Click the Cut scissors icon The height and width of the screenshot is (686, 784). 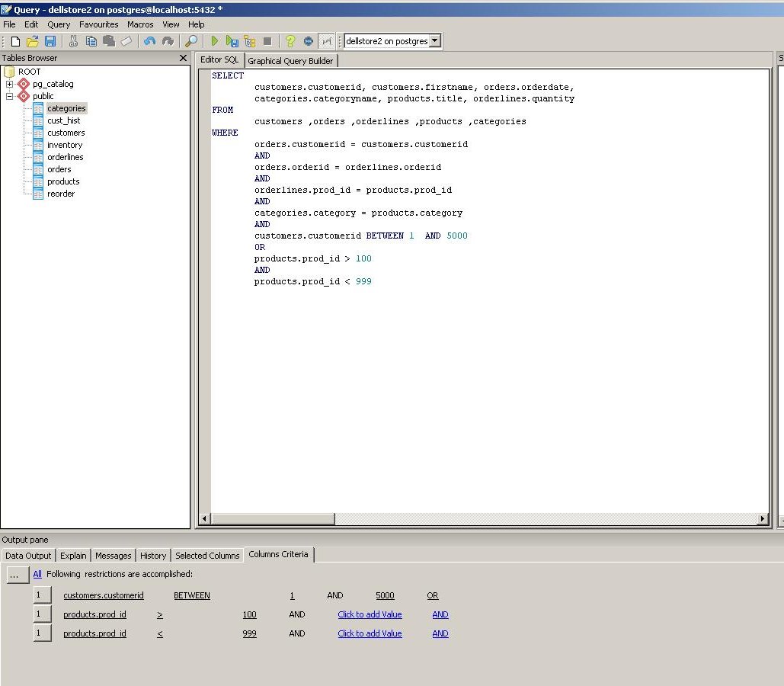[73, 41]
